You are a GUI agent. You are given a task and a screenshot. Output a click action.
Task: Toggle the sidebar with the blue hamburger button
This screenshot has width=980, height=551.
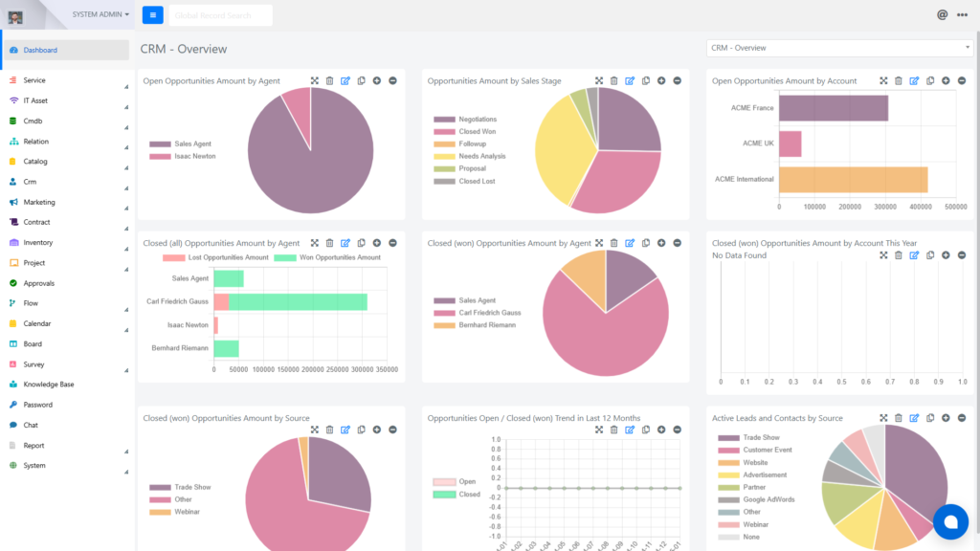click(152, 15)
